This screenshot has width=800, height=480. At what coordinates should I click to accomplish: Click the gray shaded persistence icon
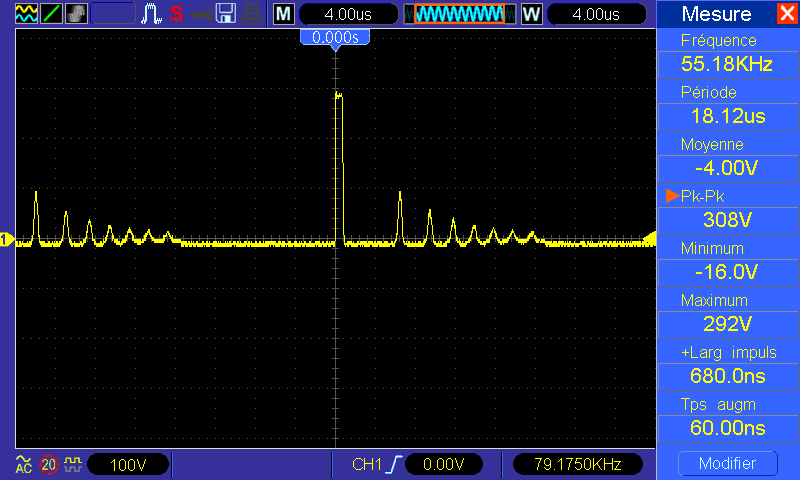pyautogui.click(x=77, y=14)
